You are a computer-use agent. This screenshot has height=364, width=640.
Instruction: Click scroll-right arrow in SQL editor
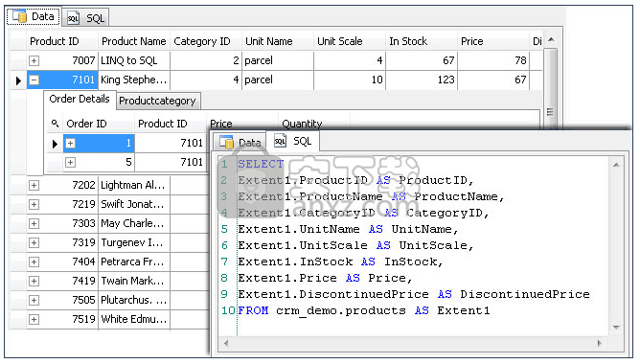[x=600, y=343]
